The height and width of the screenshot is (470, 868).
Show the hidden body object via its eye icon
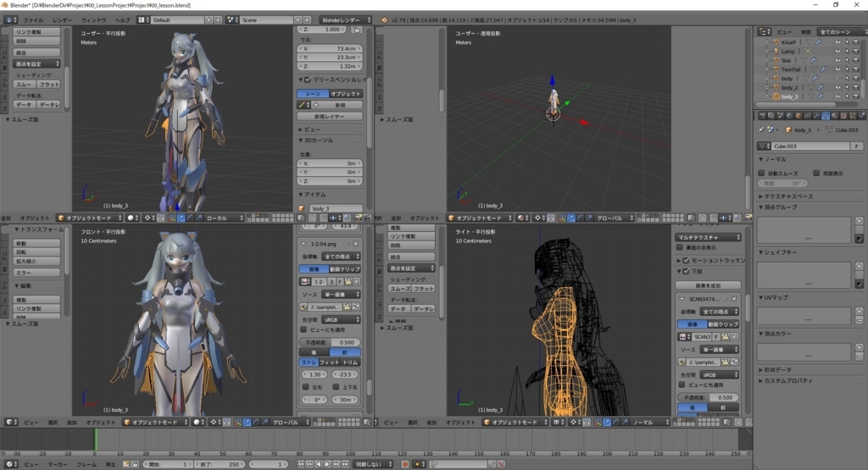[x=838, y=78]
